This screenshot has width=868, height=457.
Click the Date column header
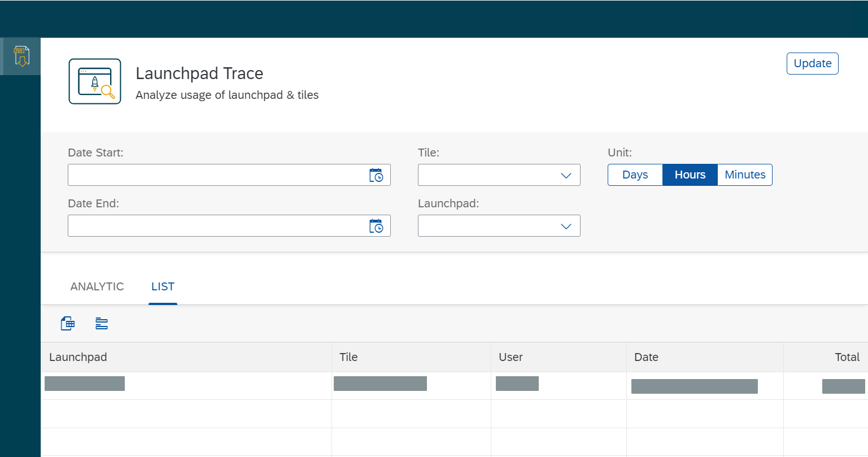click(x=705, y=357)
